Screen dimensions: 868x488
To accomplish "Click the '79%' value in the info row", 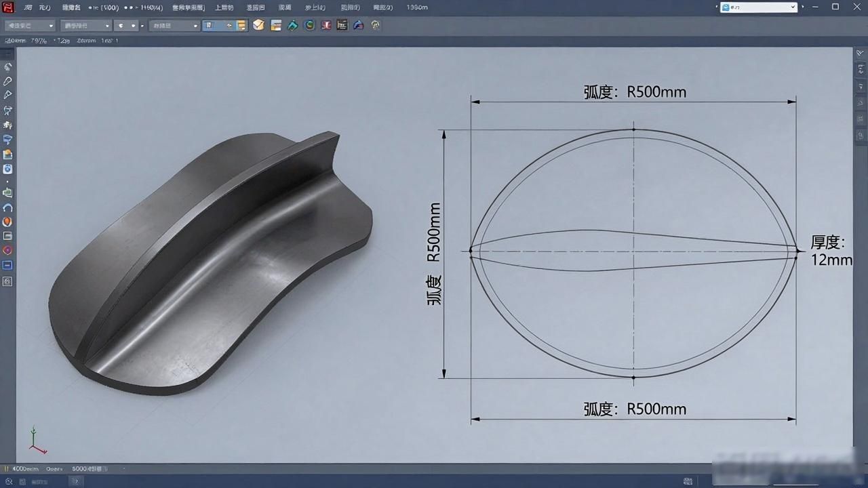I will pos(39,41).
